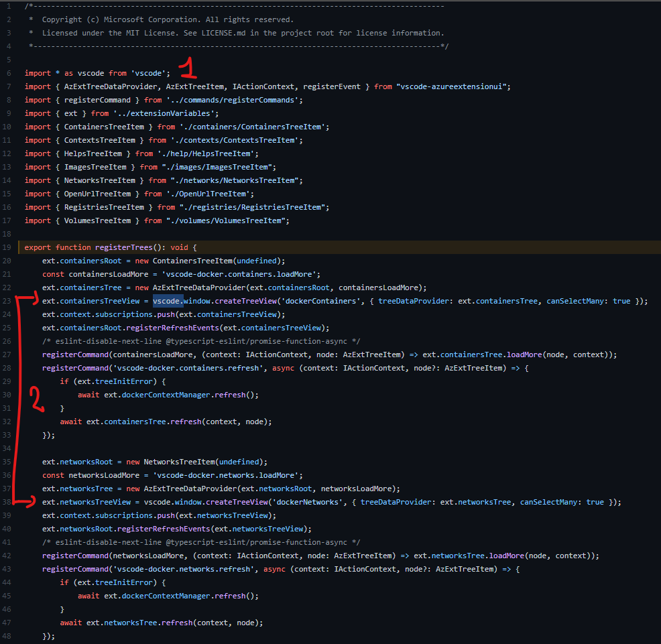Click 'vscode' module string on line 6
This screenshot has width=661, height=644.
click(x=148, y=73)
